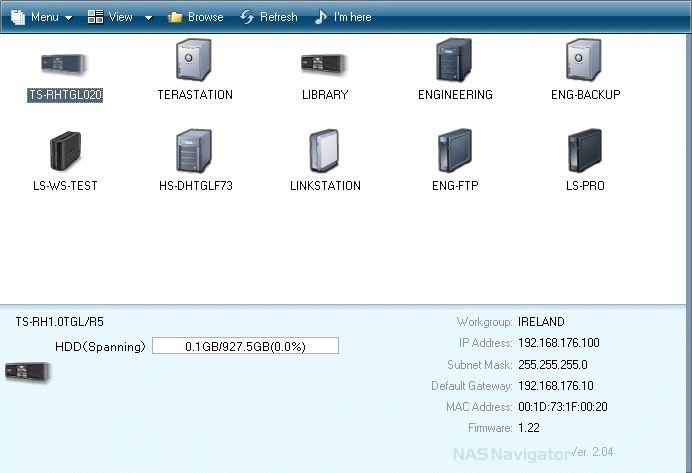Click the default gateway 192.168.176.10

tap(556, 386)
